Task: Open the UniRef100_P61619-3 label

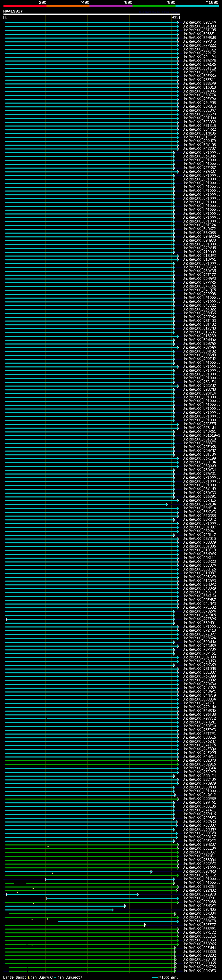Action: coord(201,435)
